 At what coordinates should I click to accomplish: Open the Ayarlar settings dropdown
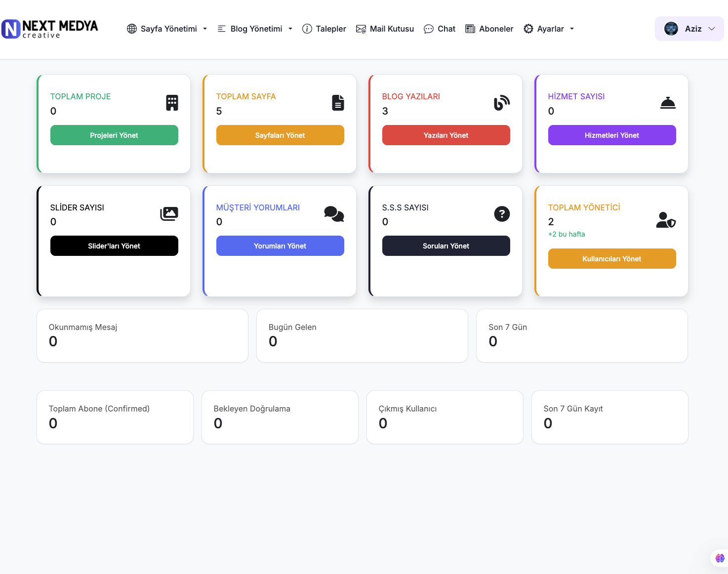[x=549, y=29]
